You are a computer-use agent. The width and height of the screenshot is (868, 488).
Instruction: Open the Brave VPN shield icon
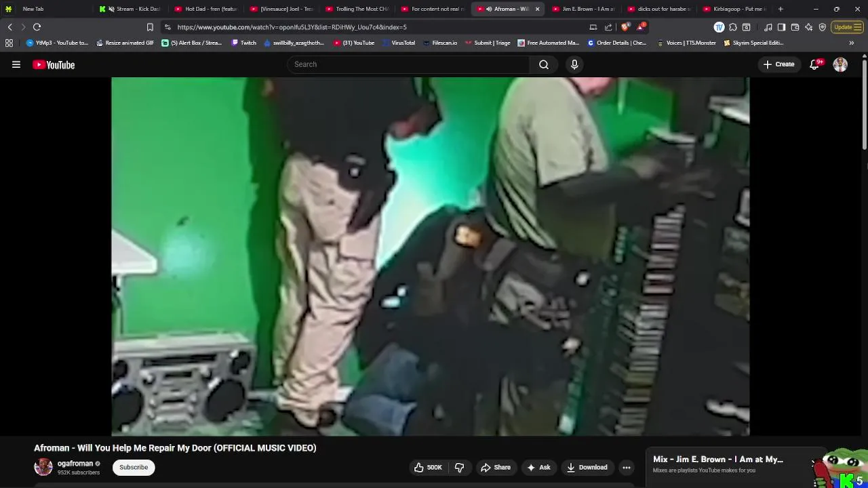pos(823,27)
